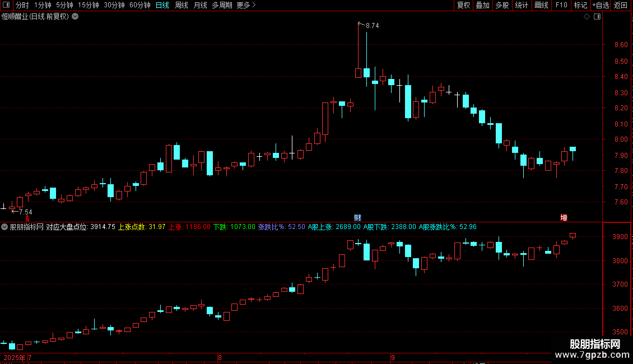Click the panel layout icon at top-left
This screenshot has width=633, height=364.
click(6, 5)
